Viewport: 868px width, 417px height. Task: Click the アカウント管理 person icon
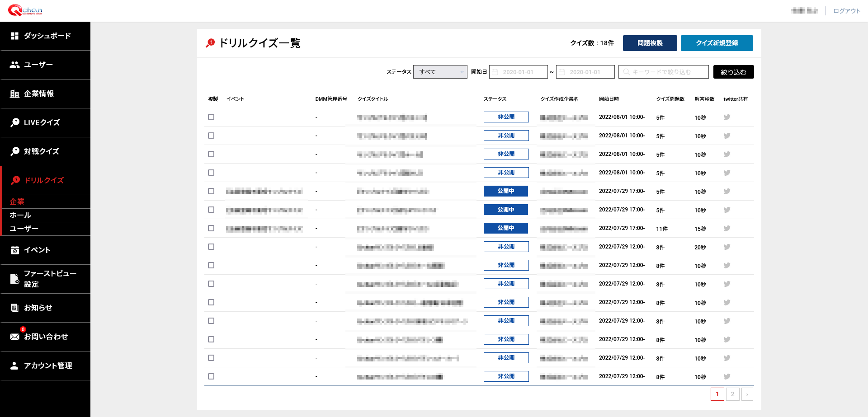tap(15, 365)
